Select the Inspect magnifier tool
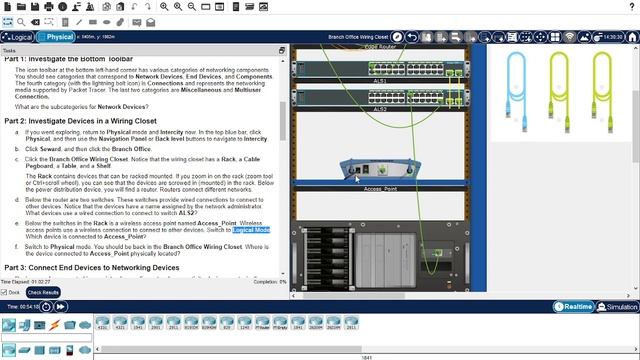This screenshot has height=360, width=640. [x=21, y=22]
